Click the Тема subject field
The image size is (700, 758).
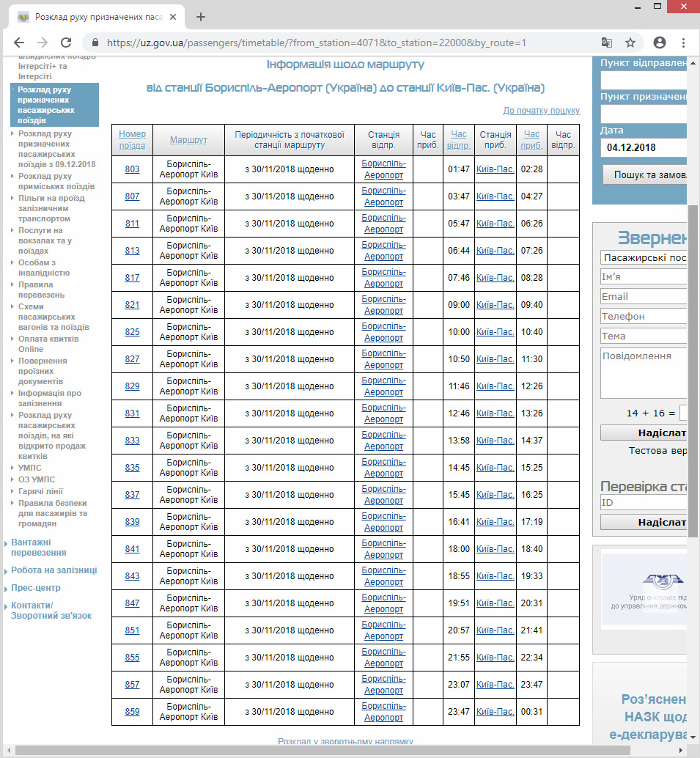click(644, 336)
